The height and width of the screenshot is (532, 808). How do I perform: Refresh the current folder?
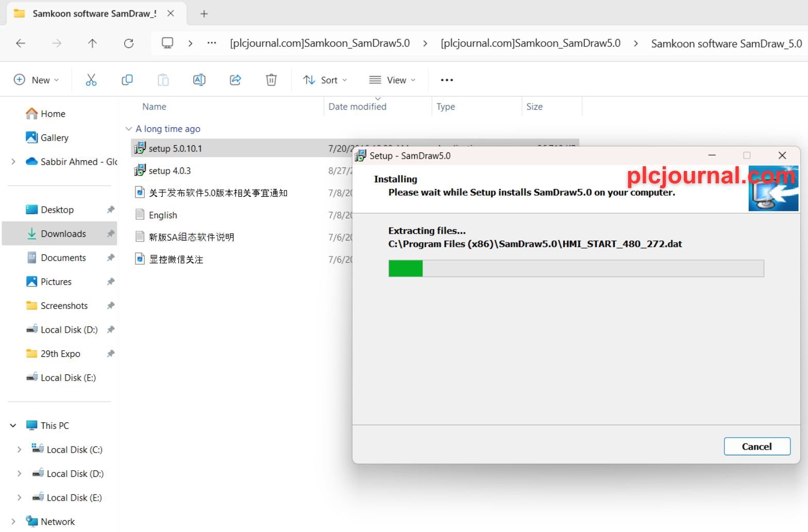tap(129, 43)
